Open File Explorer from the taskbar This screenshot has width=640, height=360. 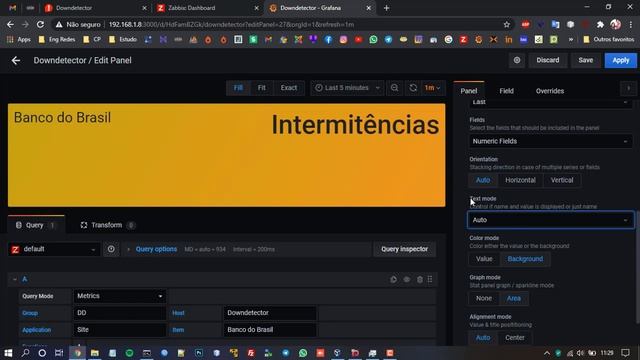click(x=95, y=353)
